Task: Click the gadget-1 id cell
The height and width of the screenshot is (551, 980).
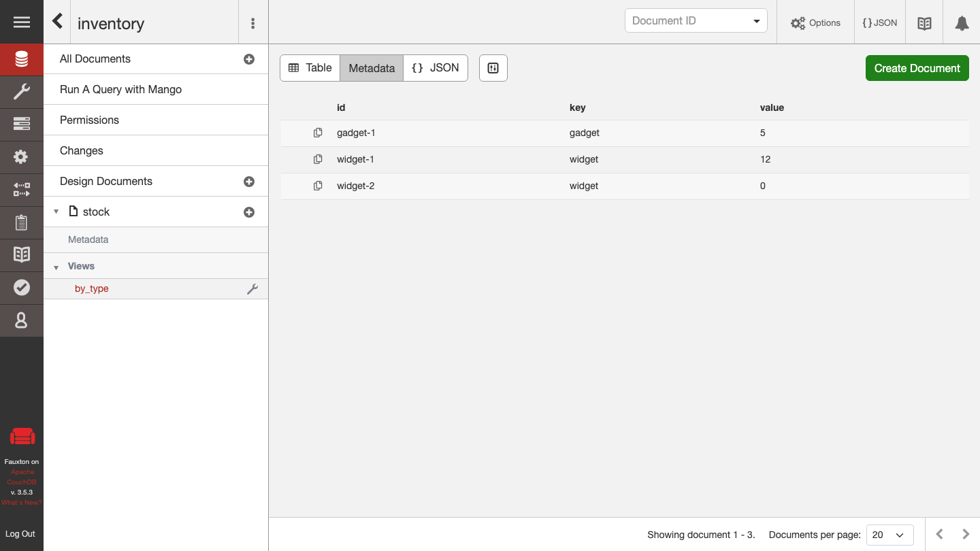Action: (356, 133)
